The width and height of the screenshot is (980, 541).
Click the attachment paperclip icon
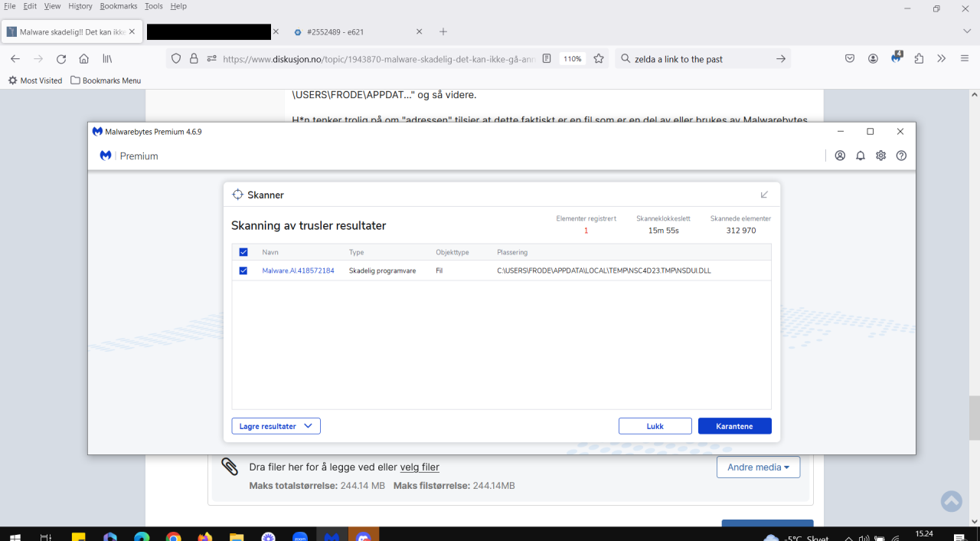pyautogui.click(x=230, y=467)
